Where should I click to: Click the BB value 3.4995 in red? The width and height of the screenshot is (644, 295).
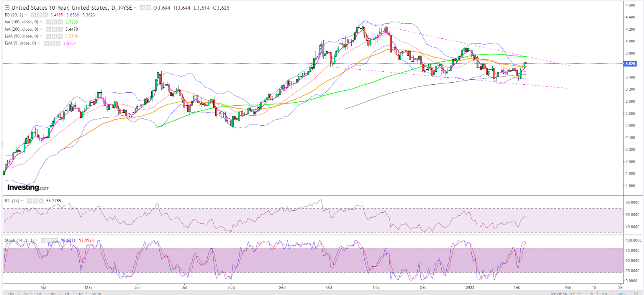(x=57, y=15)
